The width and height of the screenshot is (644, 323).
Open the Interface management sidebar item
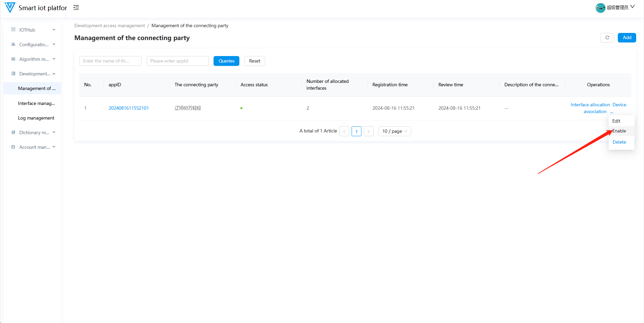36,103
